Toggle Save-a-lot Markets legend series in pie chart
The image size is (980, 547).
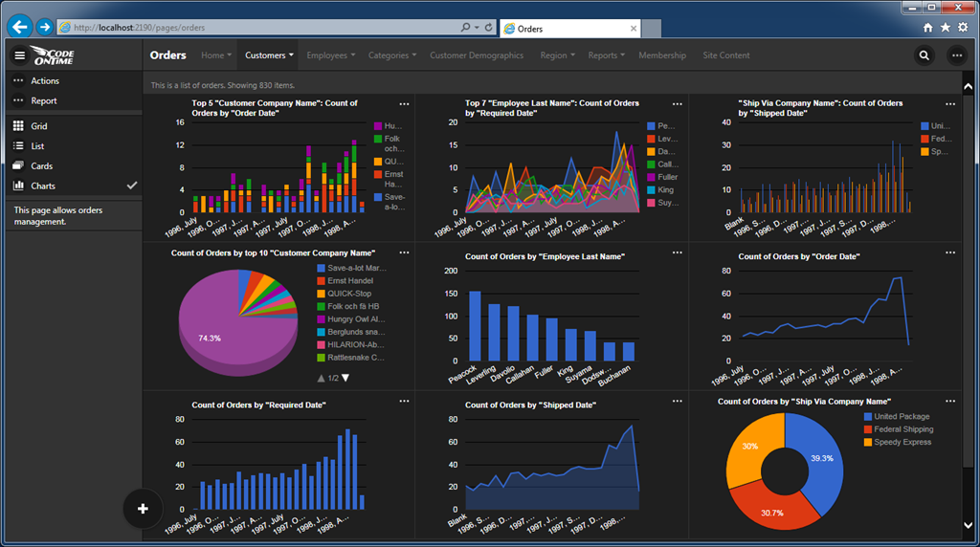click(355, 268)
